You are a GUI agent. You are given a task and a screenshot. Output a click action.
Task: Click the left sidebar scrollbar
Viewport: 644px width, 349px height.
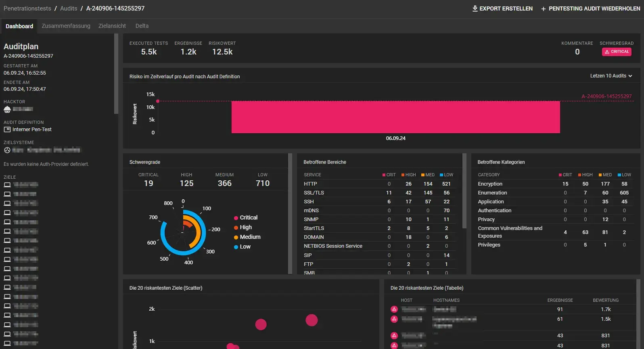pyautogui.click(x=116, y=74)
